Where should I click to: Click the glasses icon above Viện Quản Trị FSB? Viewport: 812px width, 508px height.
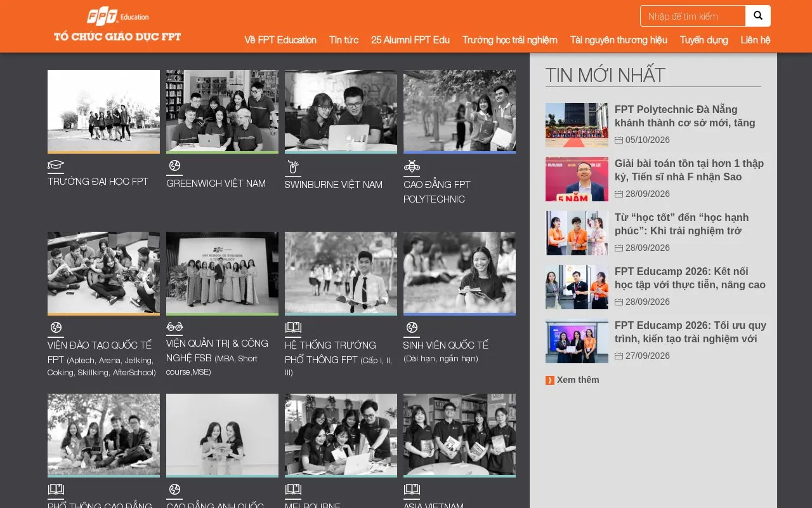pos(174,327)
